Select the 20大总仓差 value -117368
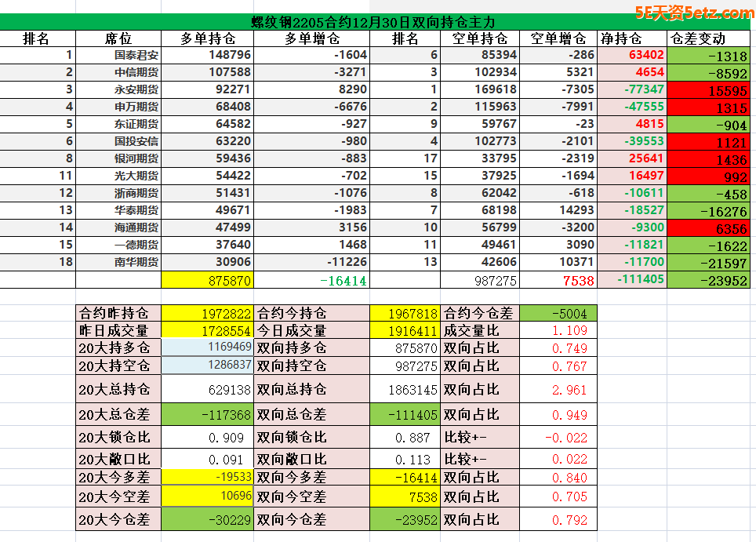 [207, 414]
